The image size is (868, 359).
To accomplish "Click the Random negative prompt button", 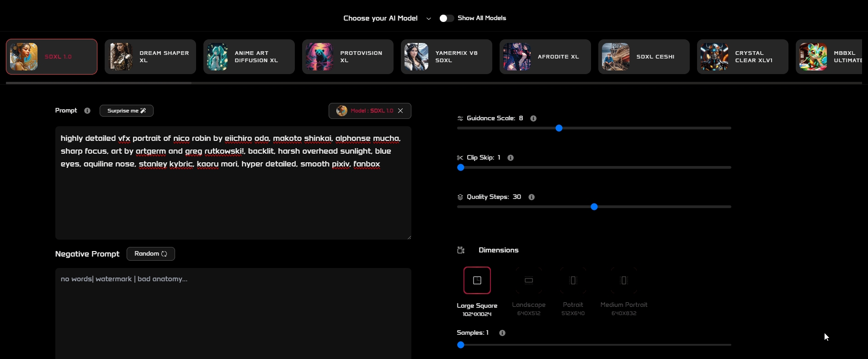I will pyautogui.click(x=151, y=254).
